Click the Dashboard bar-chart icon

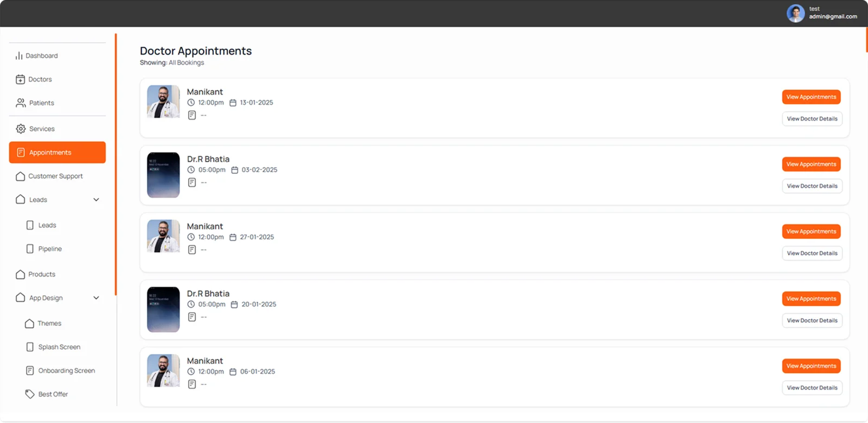click(x=19, y=55)
